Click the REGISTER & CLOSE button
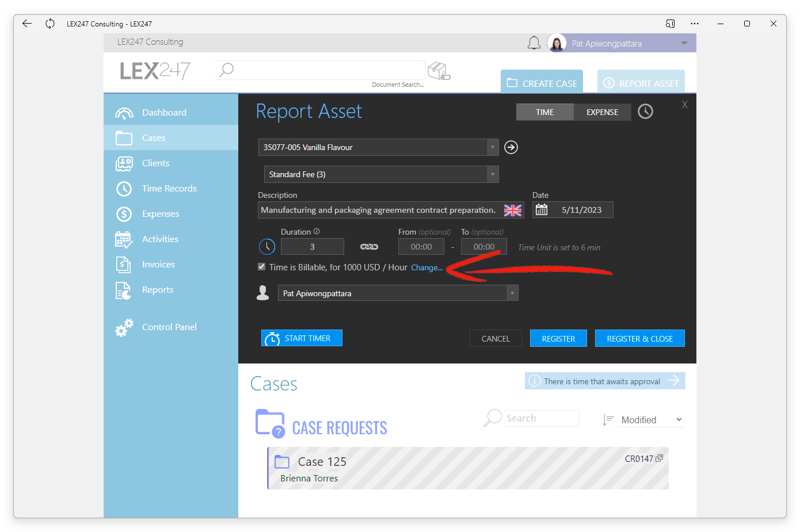Image resolution: width=800 pixels, height=532 pixels. pyautogui.click(x=640, y=339)
